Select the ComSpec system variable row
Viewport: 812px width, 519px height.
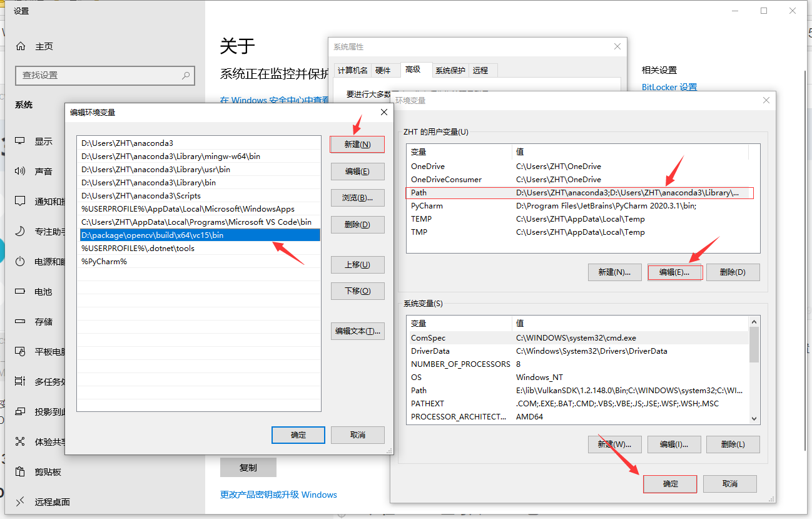tap(577, 338)
